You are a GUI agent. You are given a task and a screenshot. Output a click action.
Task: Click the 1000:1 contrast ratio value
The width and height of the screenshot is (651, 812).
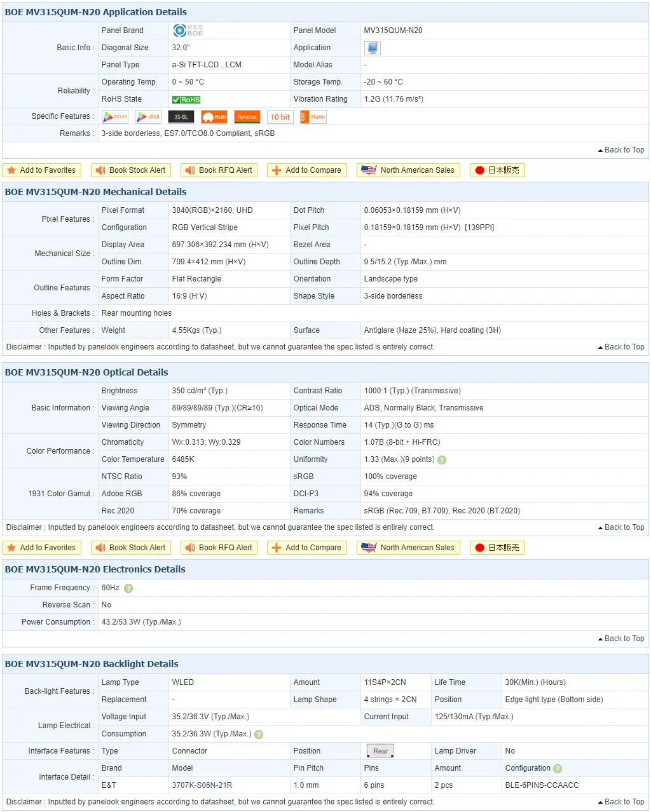tap(413, 391)
